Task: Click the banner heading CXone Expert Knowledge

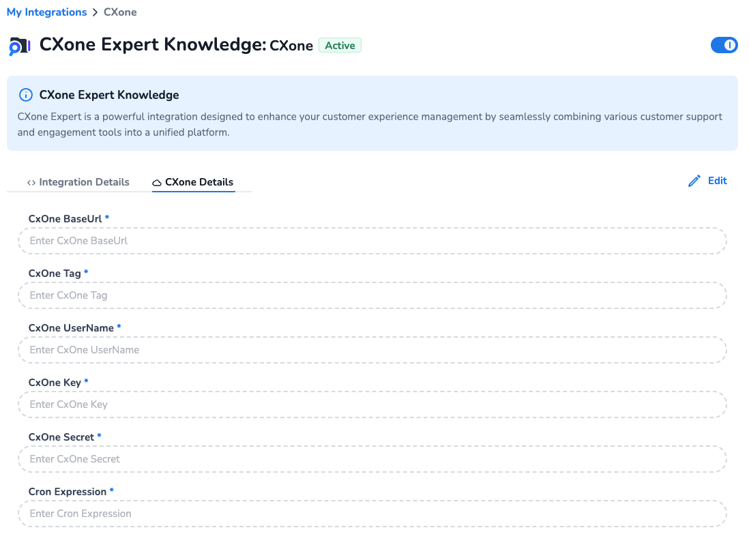Action: pos(109,95)
